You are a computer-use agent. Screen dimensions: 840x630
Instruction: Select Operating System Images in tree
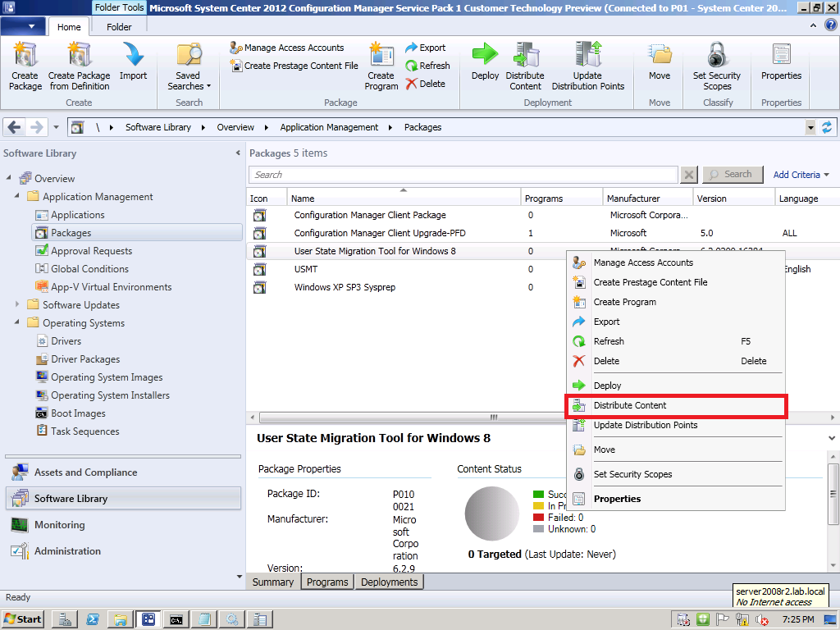coord(107,377)
